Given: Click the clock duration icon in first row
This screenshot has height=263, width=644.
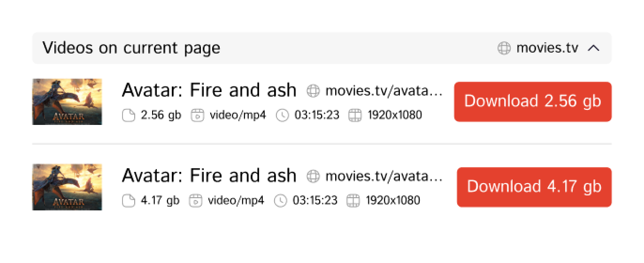Looking at the screenshot, I should click(x=282, y=116).
